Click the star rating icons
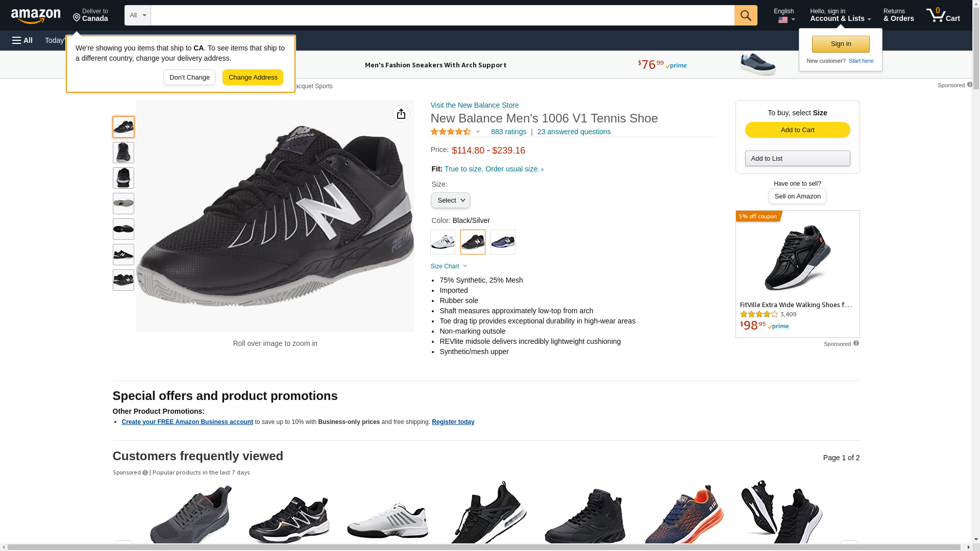This screenshot has width=980, height=551. pyautogui.click(x=451, y=132)
